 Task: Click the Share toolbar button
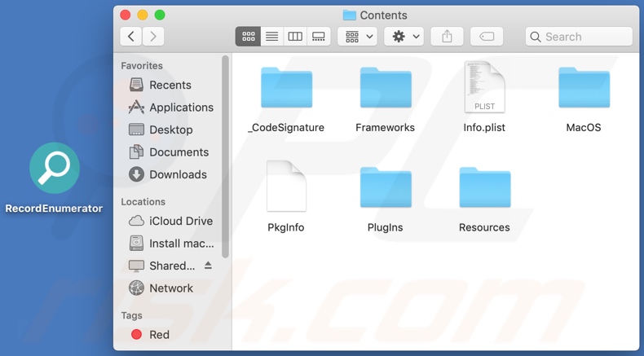(447, 37)
